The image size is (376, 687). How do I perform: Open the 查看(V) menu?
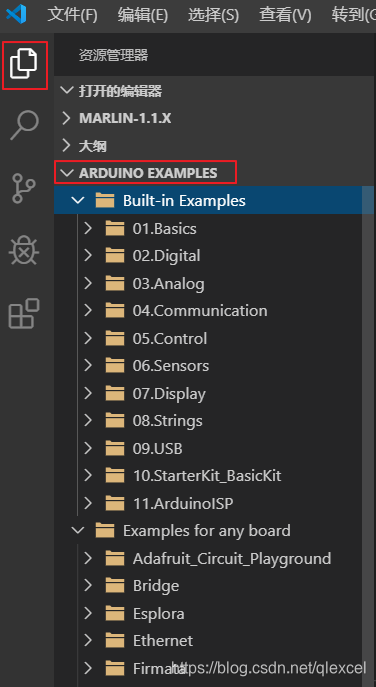pos(285,16)
